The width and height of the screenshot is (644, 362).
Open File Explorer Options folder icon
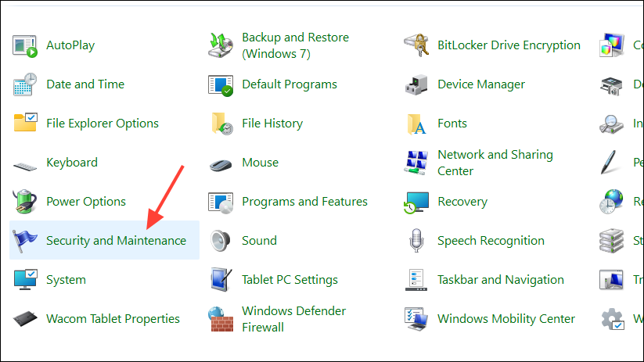coord(25,123)
